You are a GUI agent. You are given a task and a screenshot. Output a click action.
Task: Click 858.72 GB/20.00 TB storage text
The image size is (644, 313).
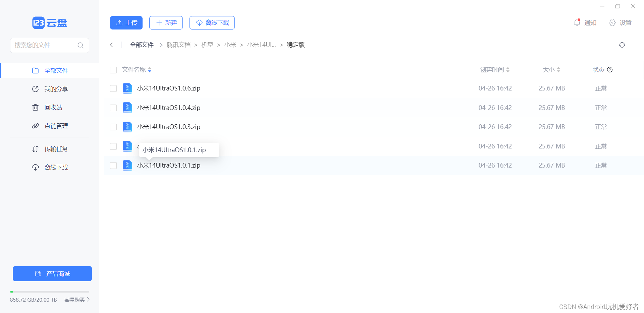click(x=34, y=300)
